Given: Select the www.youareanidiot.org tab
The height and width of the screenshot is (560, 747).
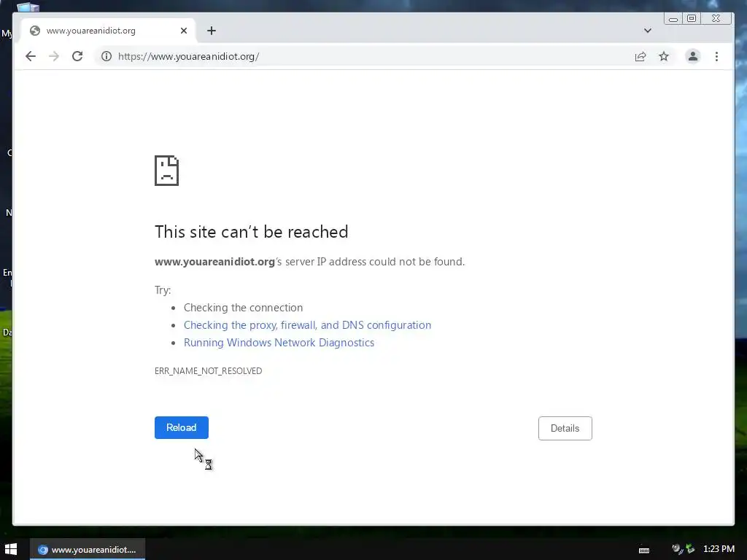Looking at the screenshot, I should coord(109,31).
